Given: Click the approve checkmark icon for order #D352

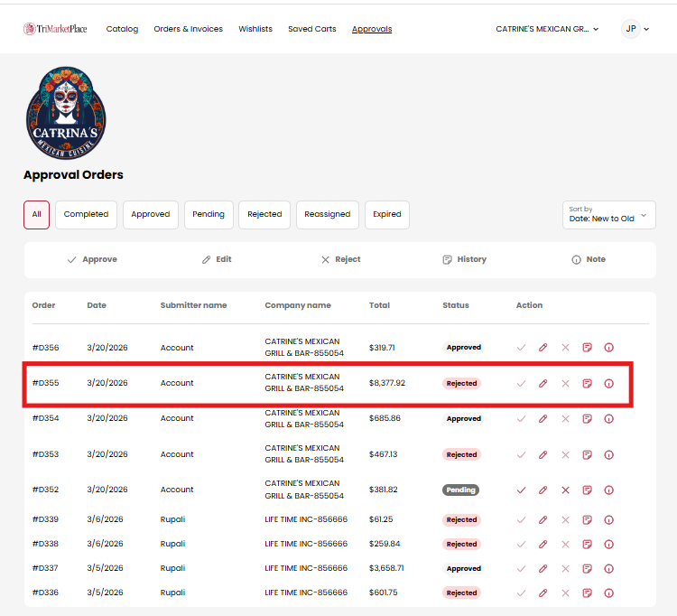Looking at the screenshot, I should (521, 490).
